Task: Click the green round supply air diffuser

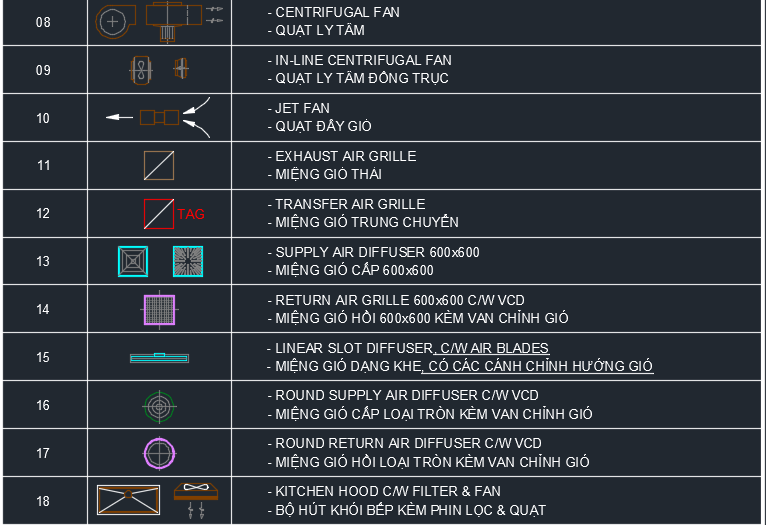Action: (x=159, y=406)
